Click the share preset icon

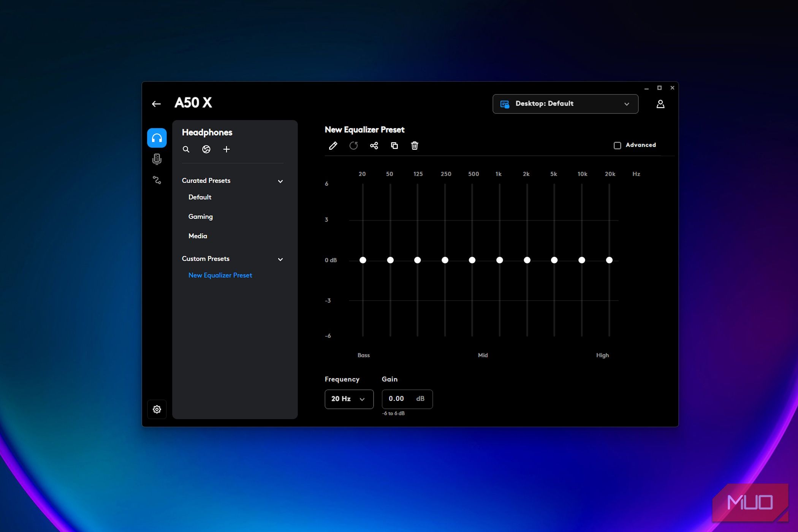point(374,146)
